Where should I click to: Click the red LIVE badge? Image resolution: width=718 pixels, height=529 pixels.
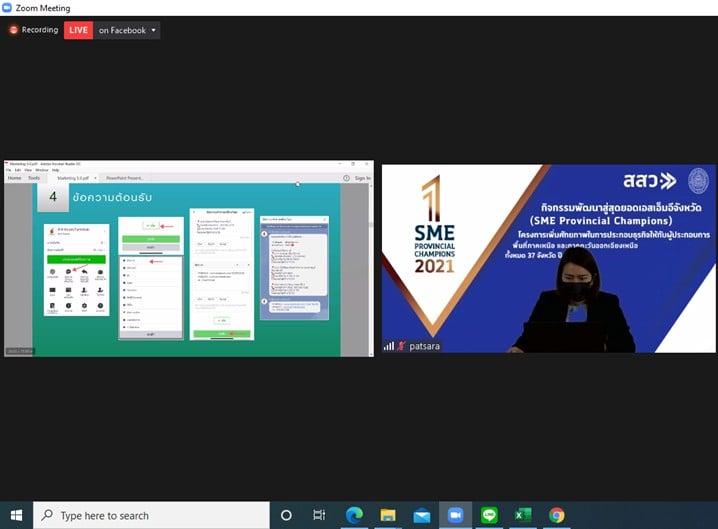tap(78, 30)
